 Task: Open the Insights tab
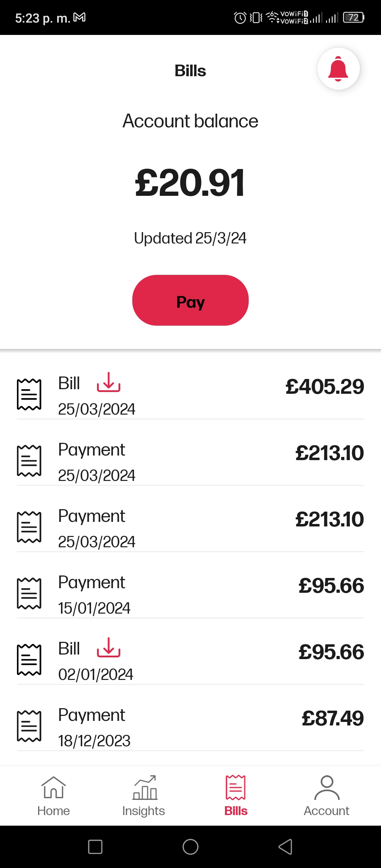[x=144, y=796]
